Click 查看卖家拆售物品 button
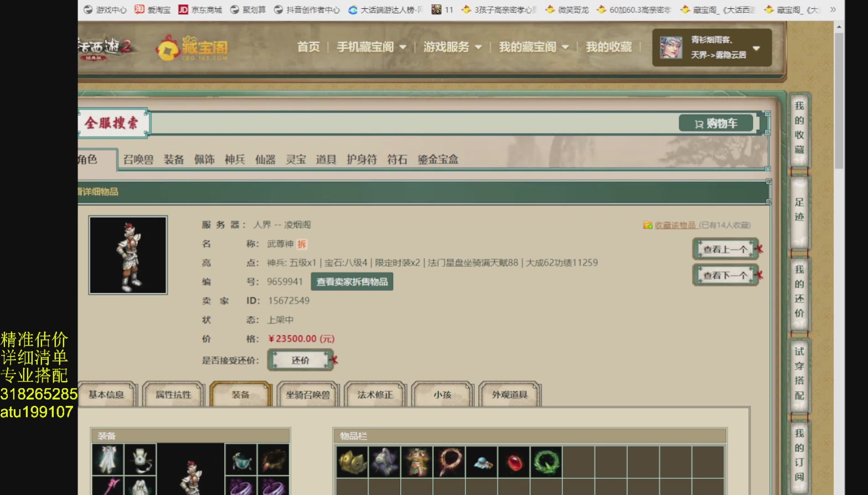 (x=352, y=282)
